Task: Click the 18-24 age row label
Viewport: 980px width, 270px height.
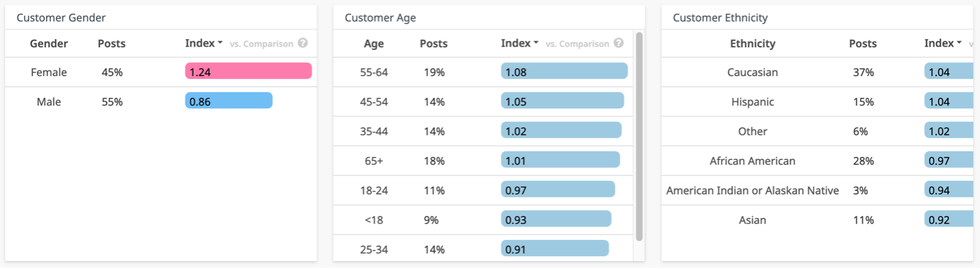Action: pyautogui.click(x=374, y=191)
